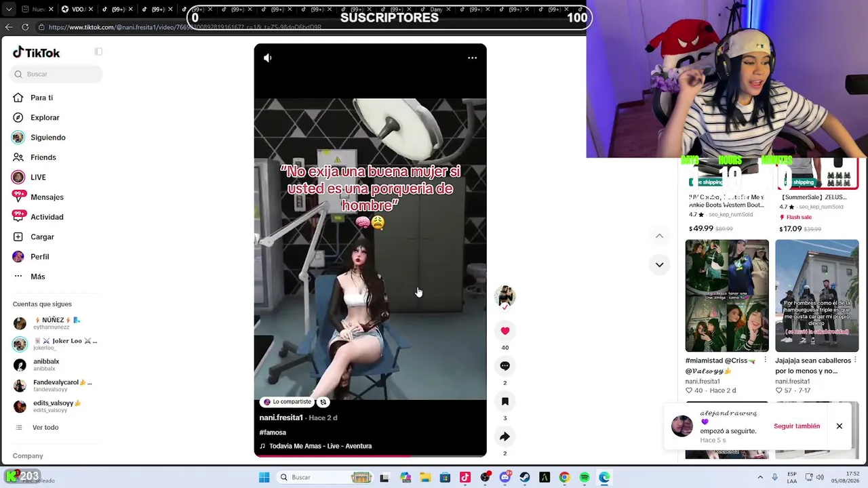Open the #miamistad video thumbnail

coord(727,296)
